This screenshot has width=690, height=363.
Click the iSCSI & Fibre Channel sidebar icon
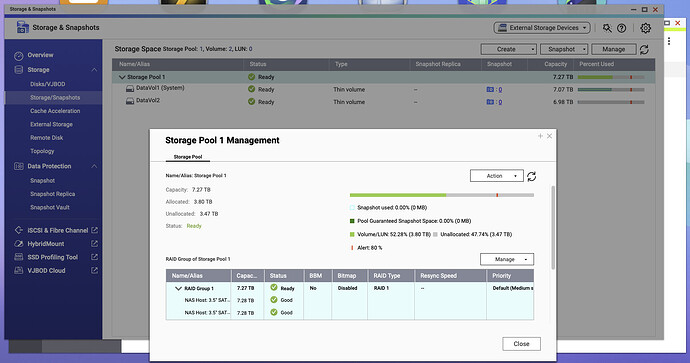tap(18, 230)
